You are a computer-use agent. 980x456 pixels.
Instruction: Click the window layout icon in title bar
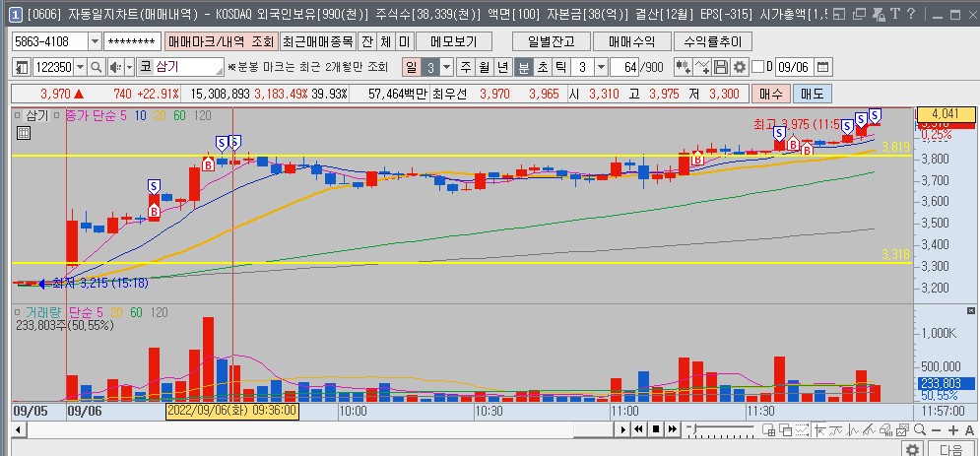(839, 14)
